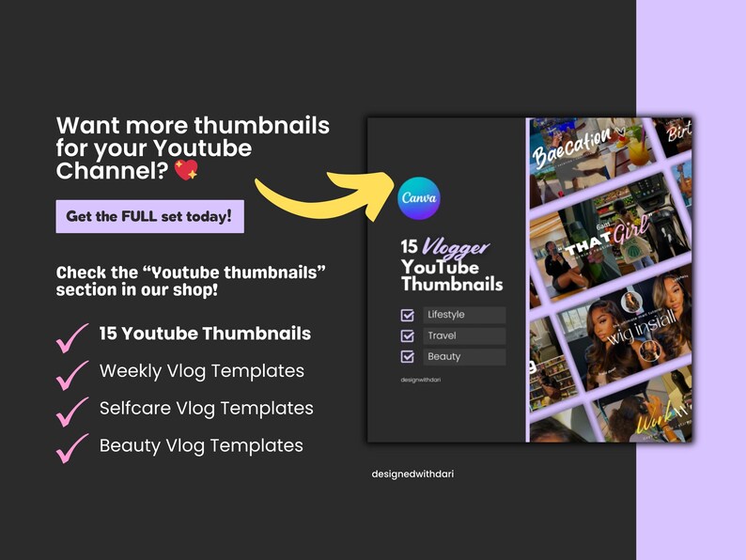Screen dimensions: 746x560
Task: Select the Lifestyle label field
Action: point(464,315)
